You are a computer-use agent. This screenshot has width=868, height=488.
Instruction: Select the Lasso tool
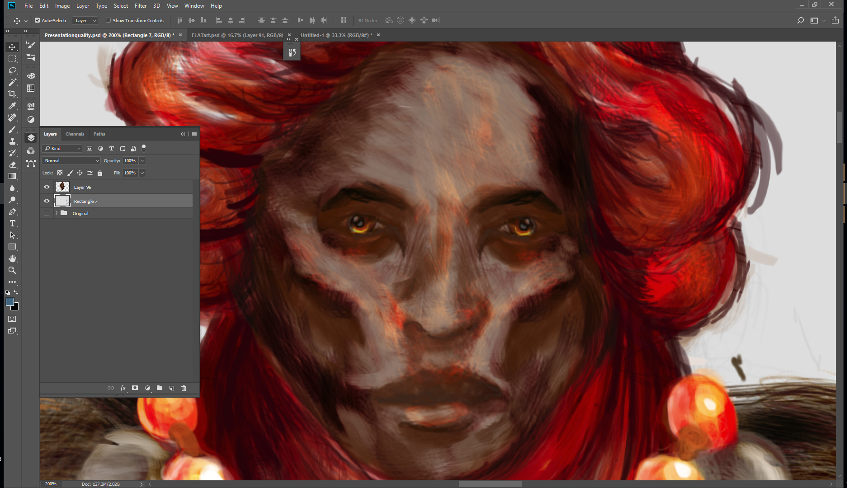tap(12, 70)
